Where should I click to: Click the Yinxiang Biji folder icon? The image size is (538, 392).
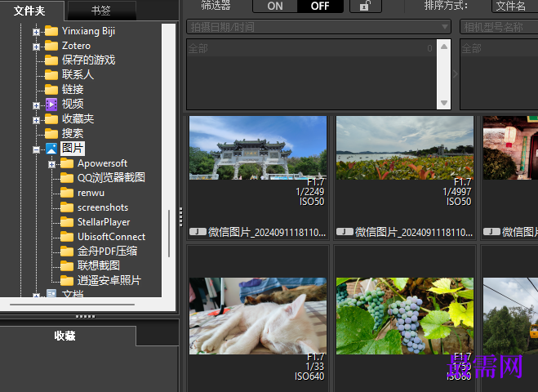[51, 31]
